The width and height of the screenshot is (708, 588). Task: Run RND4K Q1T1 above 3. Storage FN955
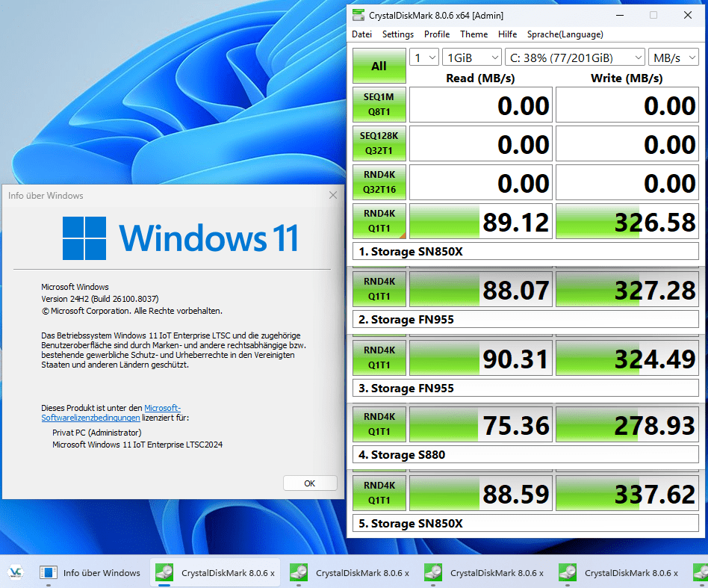tap(379, 358)
